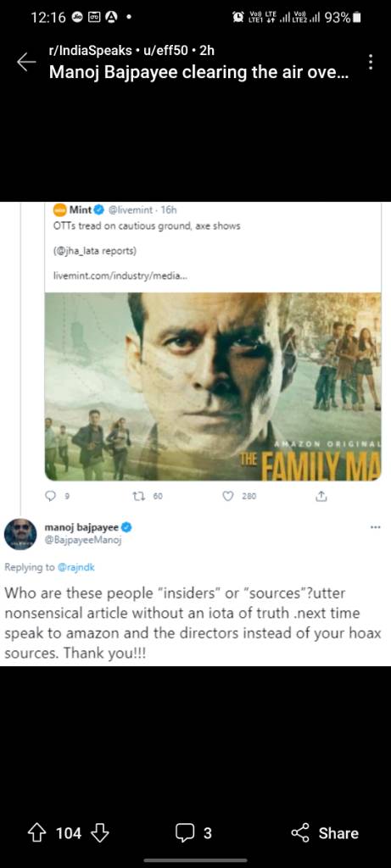Open the @BajpayeeManoj handle
Viewport: 391px width, 868px height.
82,540
